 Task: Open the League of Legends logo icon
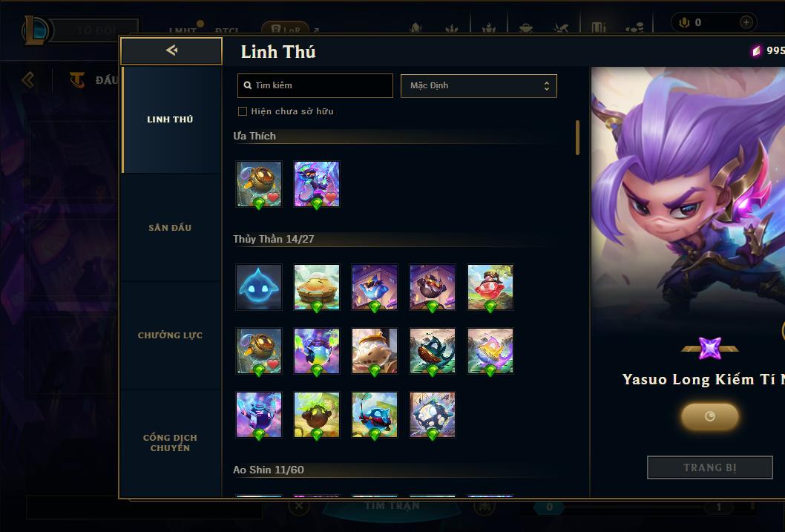36,30
